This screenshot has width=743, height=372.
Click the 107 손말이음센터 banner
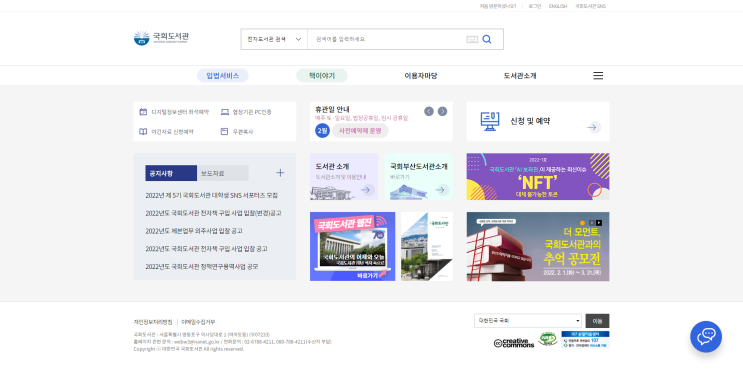click(x=585, y=340)
